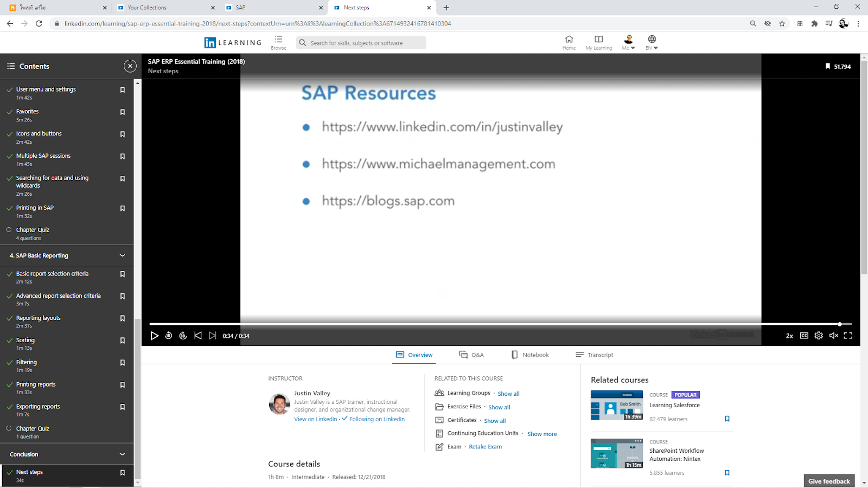Open the Me account dropdown

pyautogui.click(x=628, y=42)
